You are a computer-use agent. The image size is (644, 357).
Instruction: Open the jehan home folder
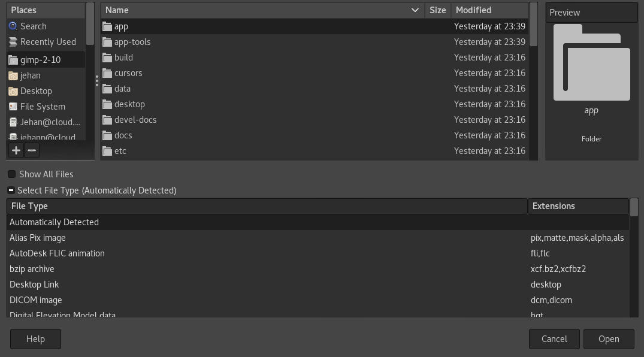click(30, 75)
